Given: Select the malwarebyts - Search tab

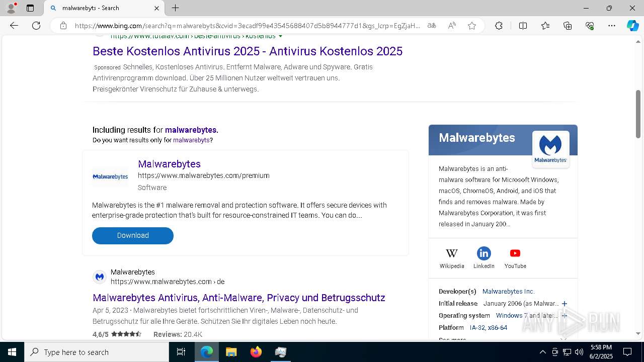Looking at the screenshot, I should coord(104,8).
